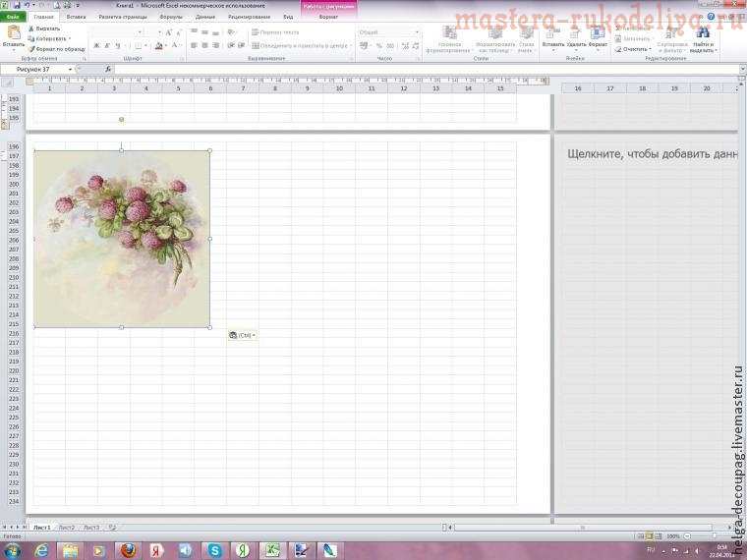747x560 pixels.
Task: Click Format (Формат) in Cells group
Action: point(598,38)
